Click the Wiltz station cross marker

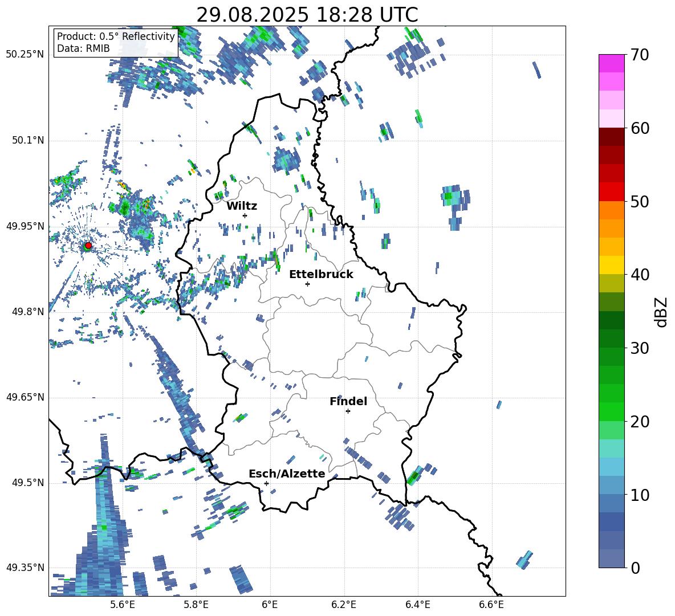pos(245,215)
